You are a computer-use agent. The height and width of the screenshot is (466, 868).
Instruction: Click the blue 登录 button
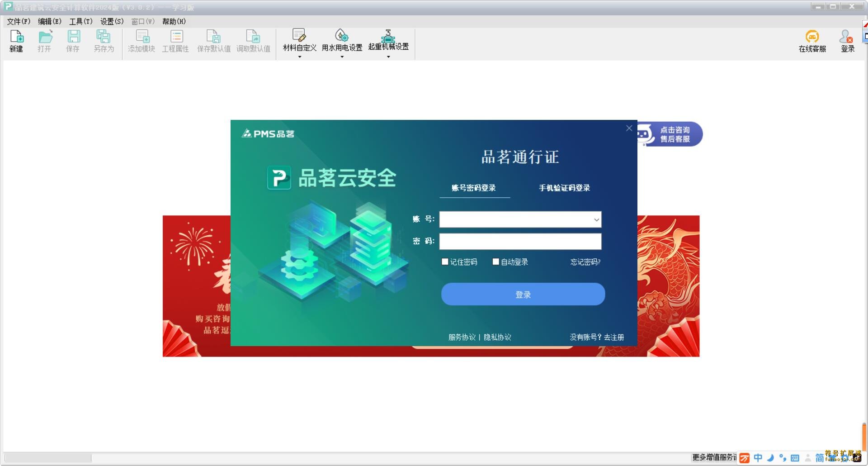click(x=523, y=295)
